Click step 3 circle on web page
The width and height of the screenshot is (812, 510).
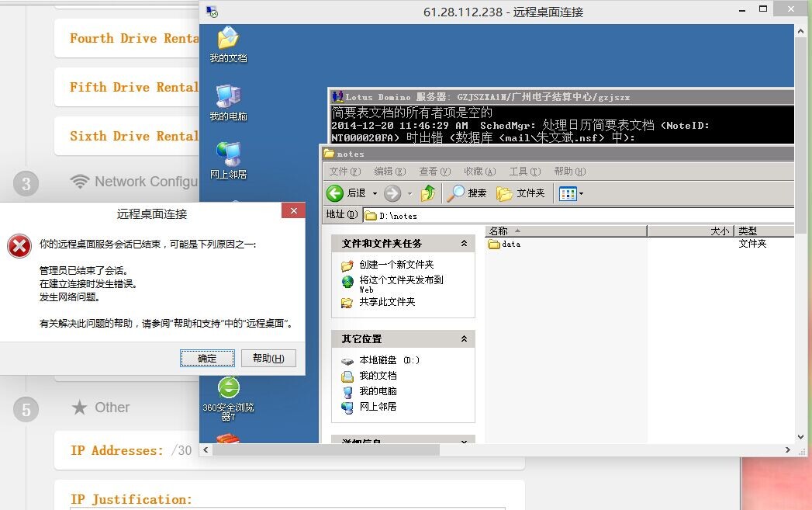click(26, 183)
